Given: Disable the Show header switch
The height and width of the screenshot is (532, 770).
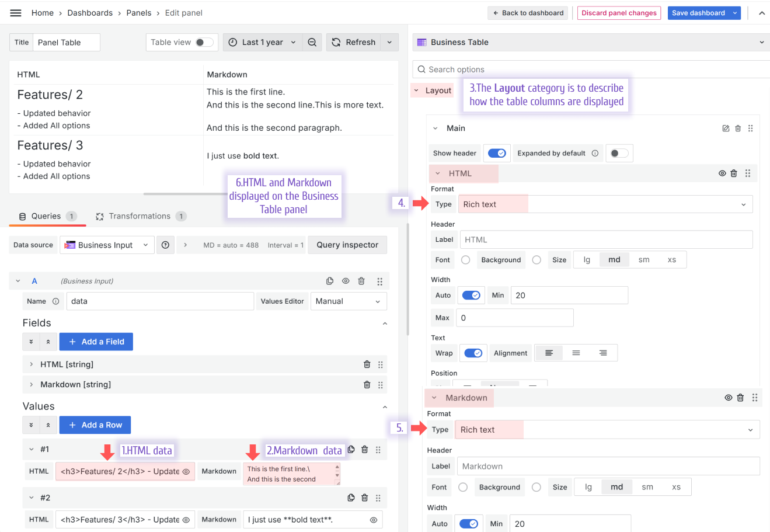Looking at the screenshot, I should tap(497, 153).
